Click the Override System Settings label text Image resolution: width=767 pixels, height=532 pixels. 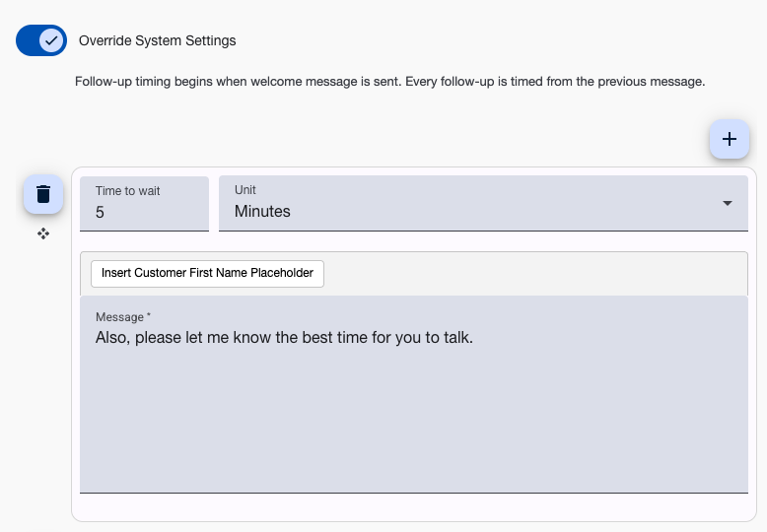tap(157, 40)
